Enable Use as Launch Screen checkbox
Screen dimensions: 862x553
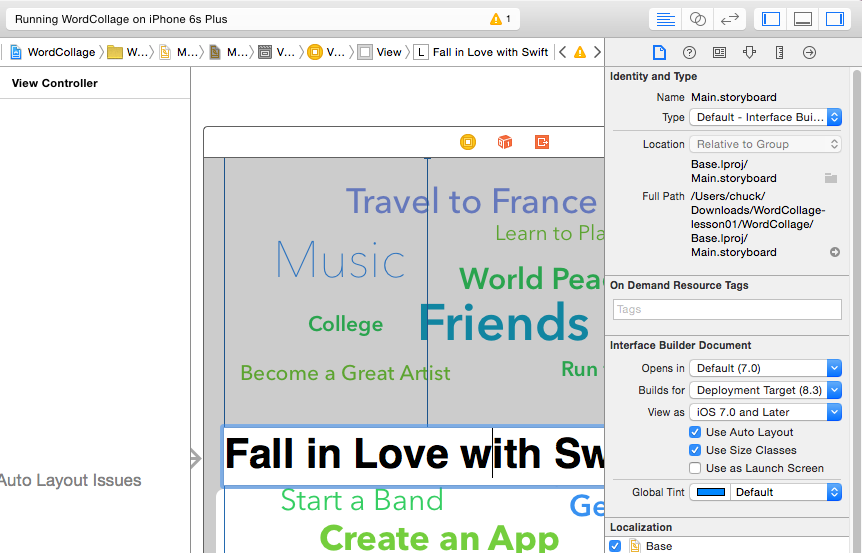[695, 468]
